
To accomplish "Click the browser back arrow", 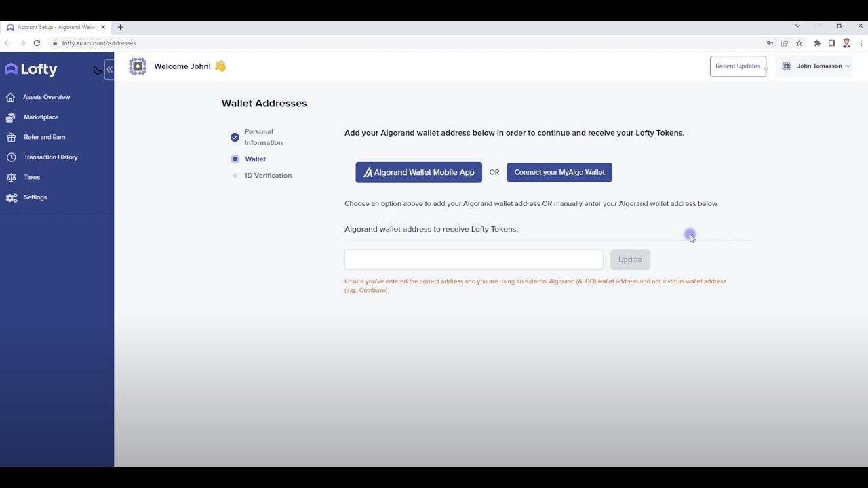I will 7,43.
